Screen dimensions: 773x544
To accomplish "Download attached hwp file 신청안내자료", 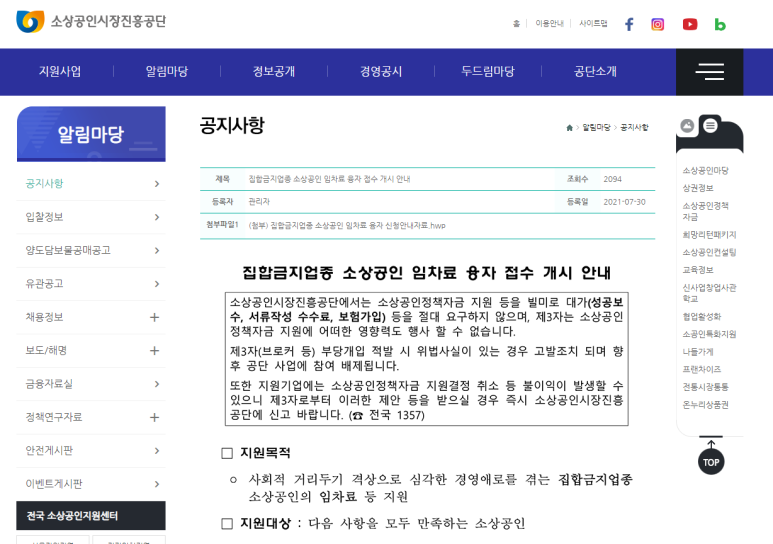I will coord(347,226).
